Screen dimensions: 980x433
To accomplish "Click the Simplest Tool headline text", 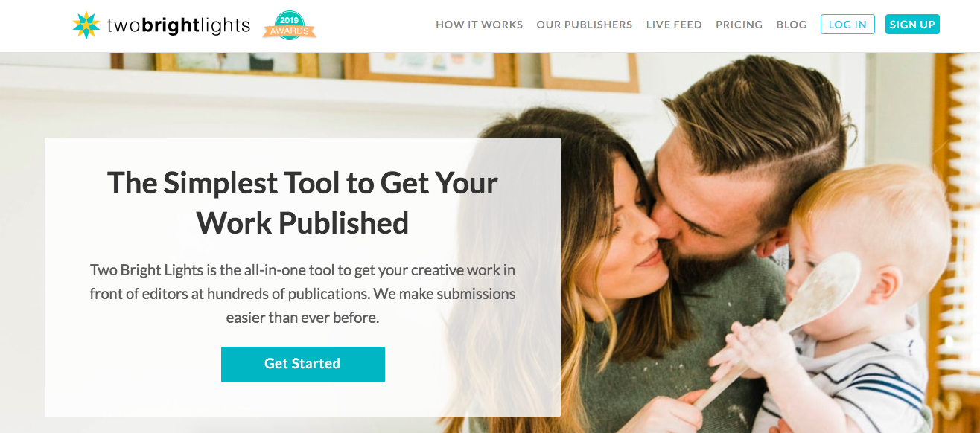I will pyautogui.click(x=302, y=202).
